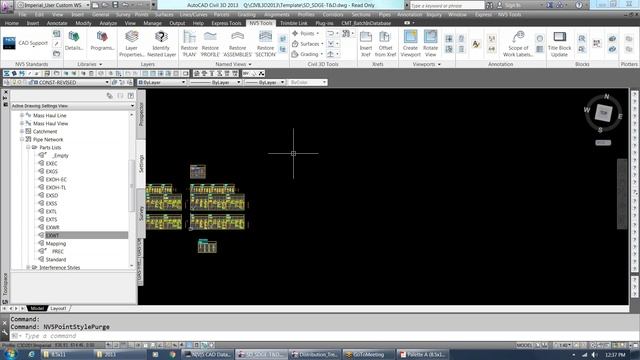The width and height of the screenshot is (640, 360).
Task: Open the Prospector toolspace tab
Action: [x=141, y=114]
